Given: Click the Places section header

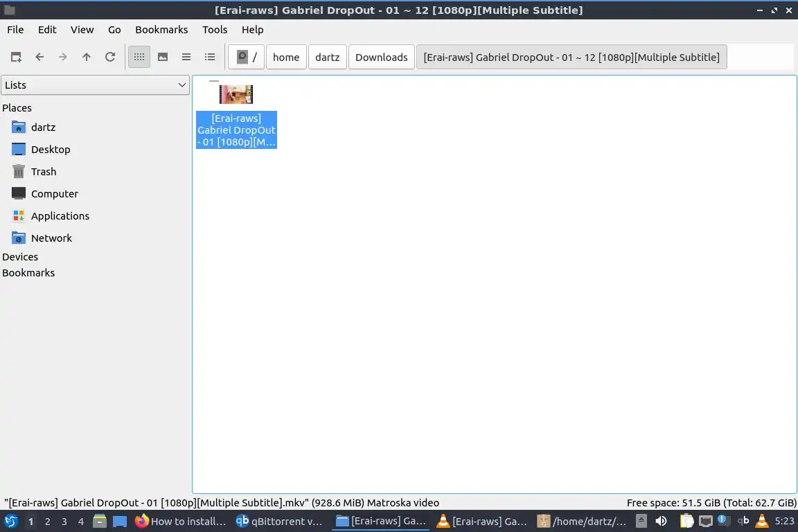Looking at the screenshot, I should (x=17, y=108).
